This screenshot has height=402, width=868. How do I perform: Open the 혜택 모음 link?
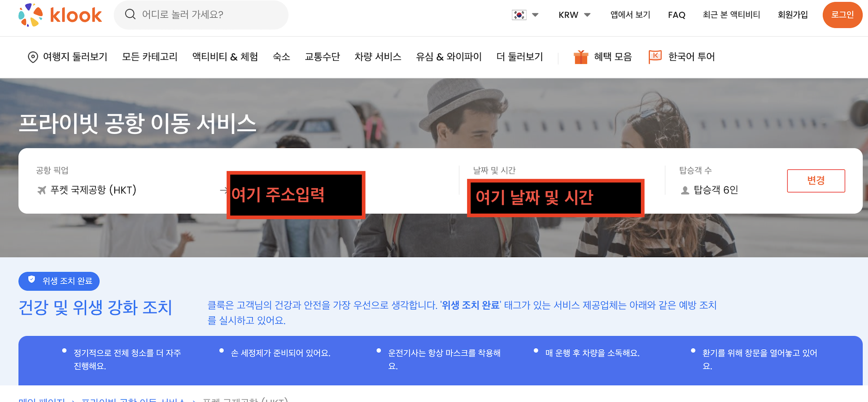[x=613, y=57]
